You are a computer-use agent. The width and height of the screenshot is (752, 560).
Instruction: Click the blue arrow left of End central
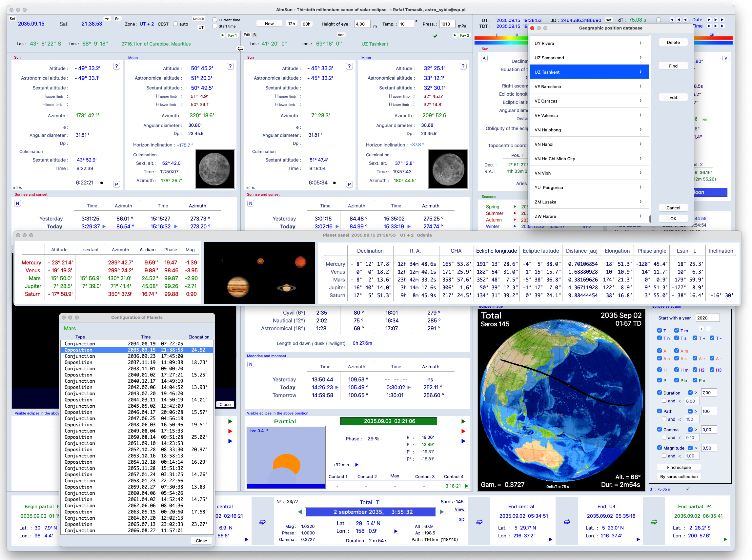[479, 522]
